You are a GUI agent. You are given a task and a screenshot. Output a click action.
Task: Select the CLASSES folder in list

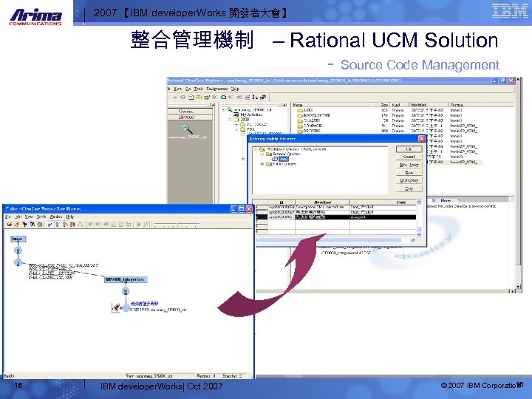tap(309, 120)
